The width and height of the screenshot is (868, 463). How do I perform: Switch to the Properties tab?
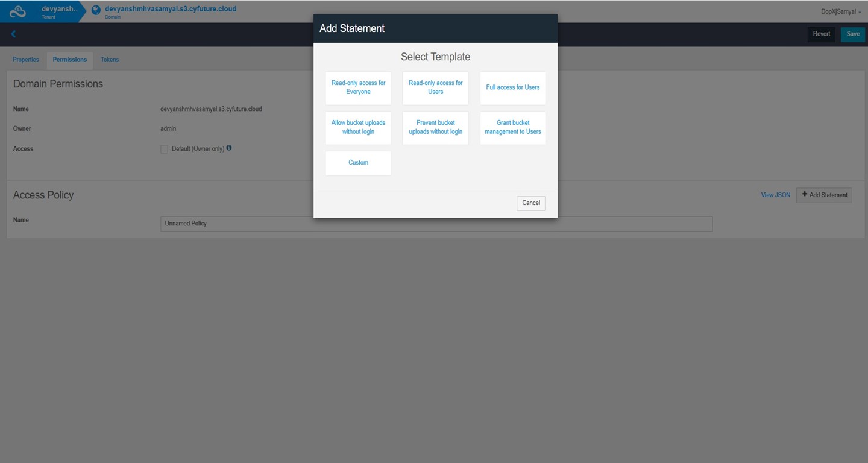point(25,60)
